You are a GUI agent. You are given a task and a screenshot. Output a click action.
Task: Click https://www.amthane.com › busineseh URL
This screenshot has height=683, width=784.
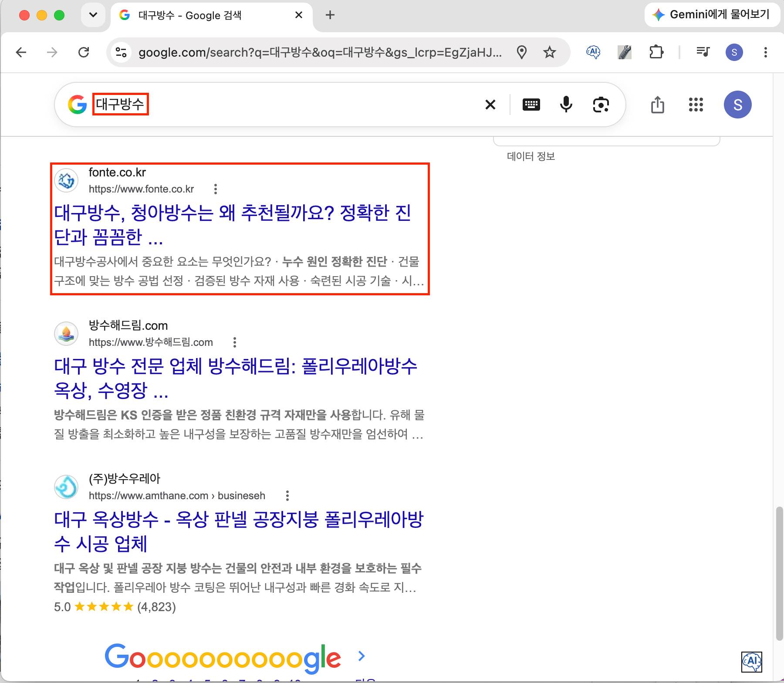177,496
